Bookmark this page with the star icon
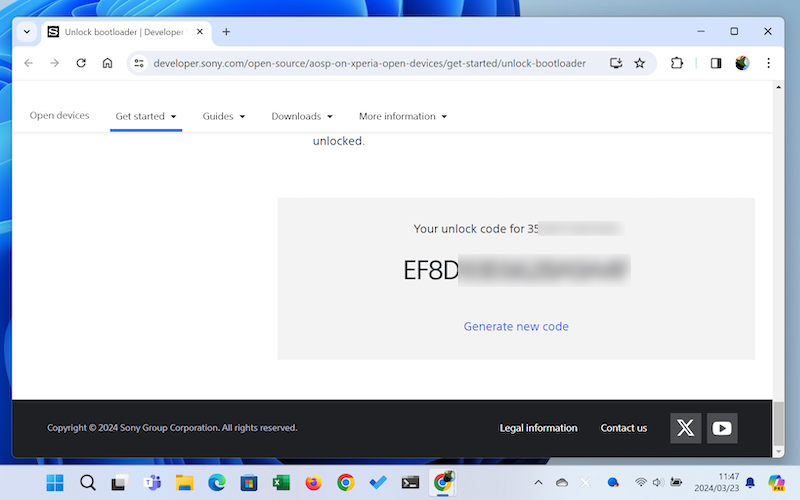The image size is (800, 500). pos(640,63)
